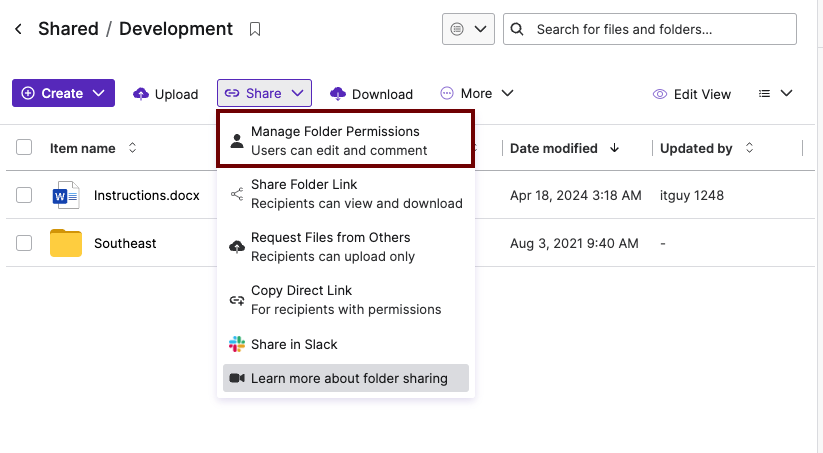Select Request Files from Others option
Screen dimensions: 823x453
click(346, 247)
